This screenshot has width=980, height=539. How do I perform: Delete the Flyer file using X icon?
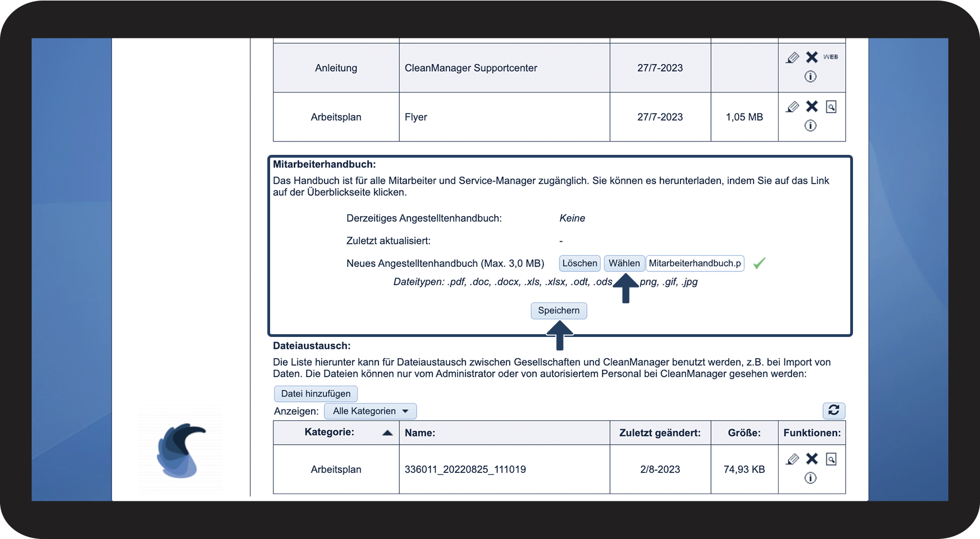click(x=812, y=107)
